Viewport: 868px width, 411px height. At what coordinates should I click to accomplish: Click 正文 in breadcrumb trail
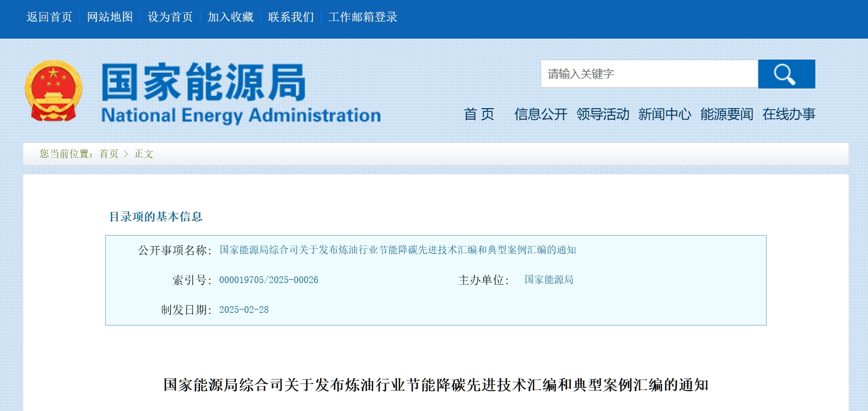click(144, 154)
